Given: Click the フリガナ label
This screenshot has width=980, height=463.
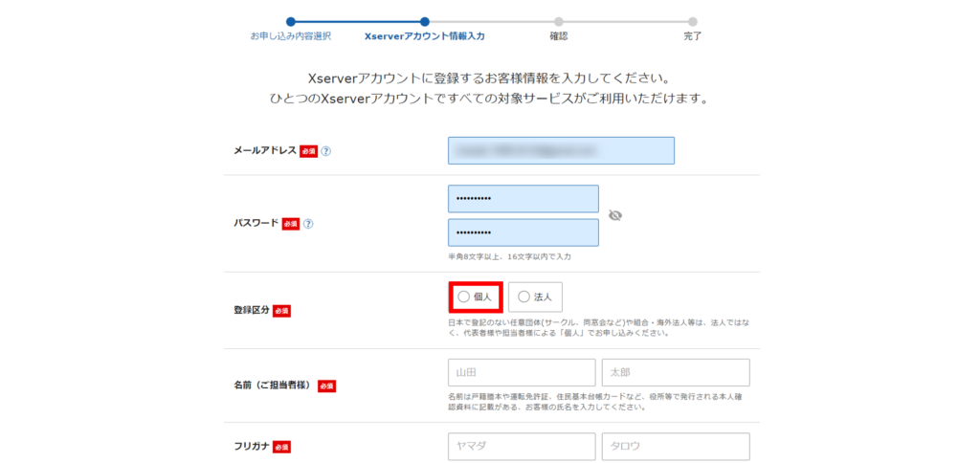Looking at the screenshot, I should (x=252, y=446).
